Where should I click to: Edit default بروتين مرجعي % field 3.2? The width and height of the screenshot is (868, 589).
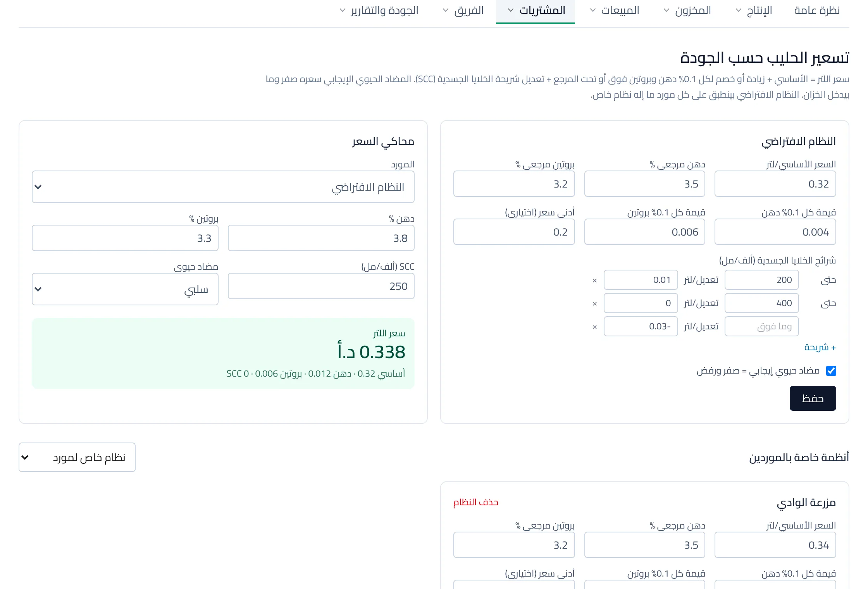pyautogui.click(x=514, y=184)
